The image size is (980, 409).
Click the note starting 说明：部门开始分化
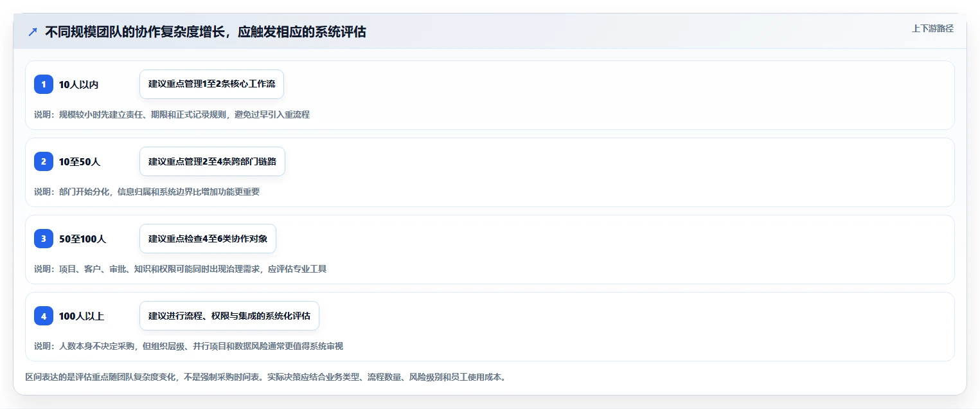point(147,192)
